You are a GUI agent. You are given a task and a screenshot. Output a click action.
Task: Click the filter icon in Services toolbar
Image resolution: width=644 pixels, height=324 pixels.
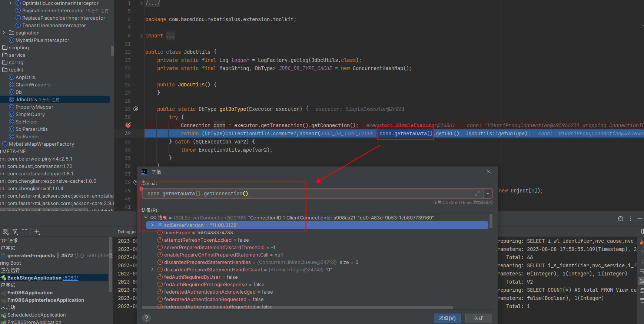pyautogui.click(x=15, y=231)
